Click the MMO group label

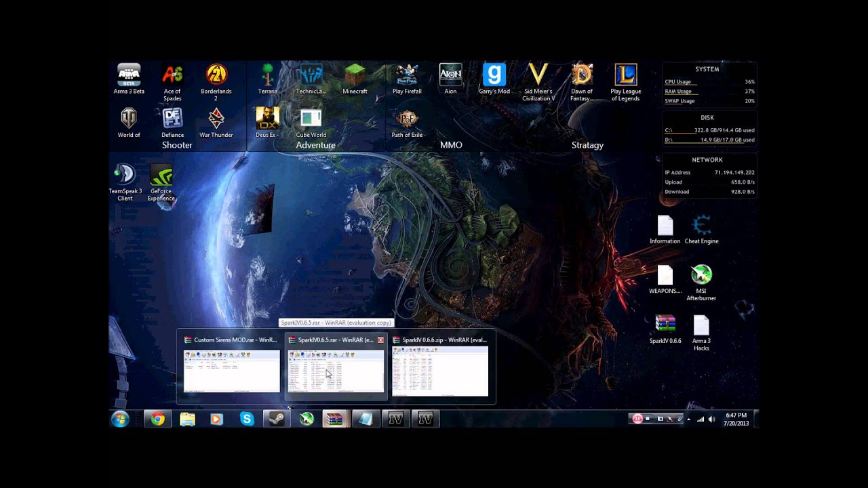(x=451, y=145)
